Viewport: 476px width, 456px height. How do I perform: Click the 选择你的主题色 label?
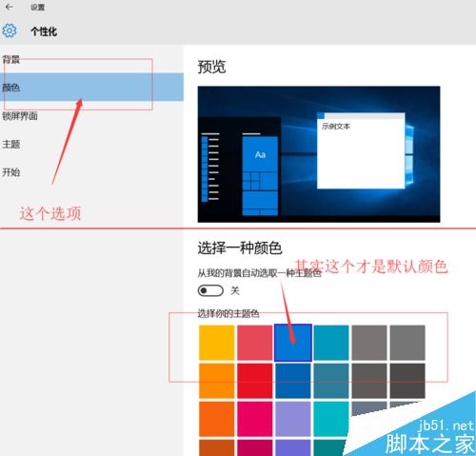coord(228,313)
